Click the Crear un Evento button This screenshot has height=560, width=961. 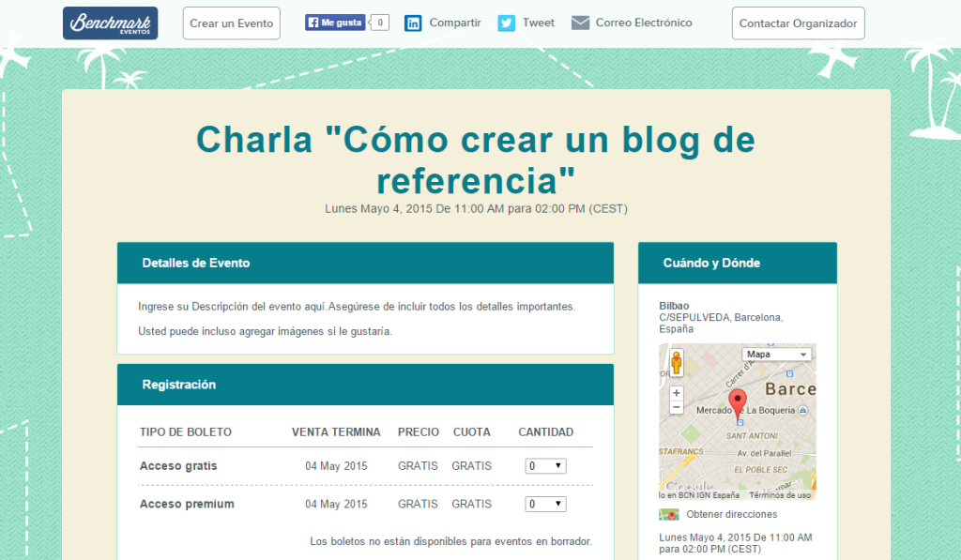tap(232, 23)
